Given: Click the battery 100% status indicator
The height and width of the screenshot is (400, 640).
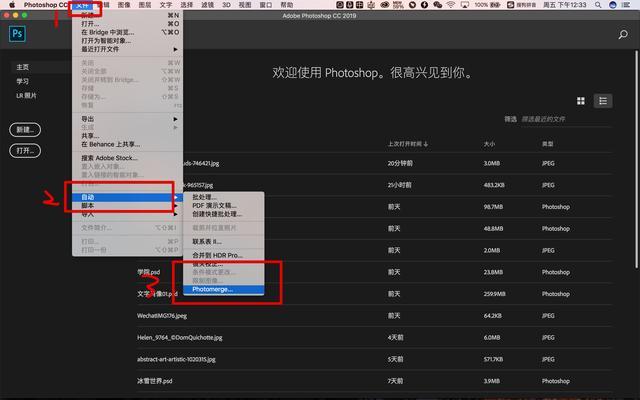Looking at the screenshot, I should (488, 5).
